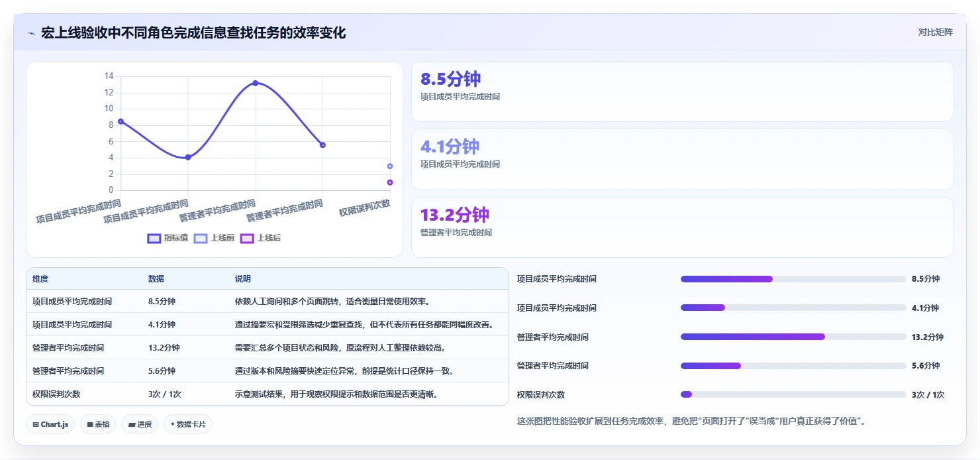Click the progress bar for the 13.2分钟 row
Screen dimensions: 980x460
(x=793, y=337)
